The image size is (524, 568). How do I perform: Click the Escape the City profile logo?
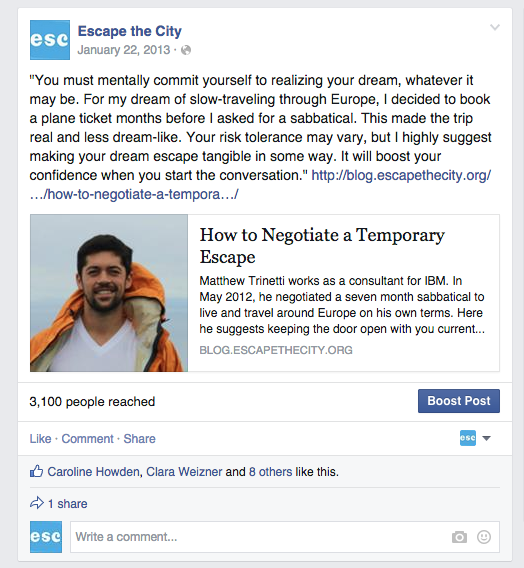50,40
